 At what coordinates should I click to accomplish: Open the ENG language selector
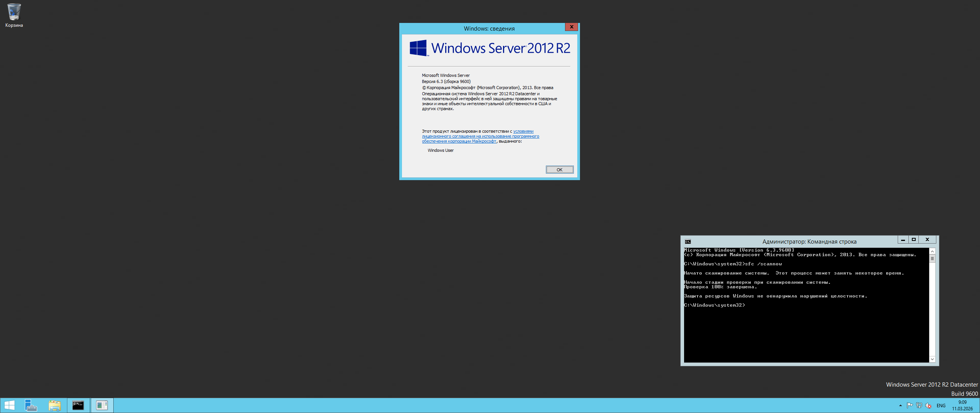tap(941, 405)
